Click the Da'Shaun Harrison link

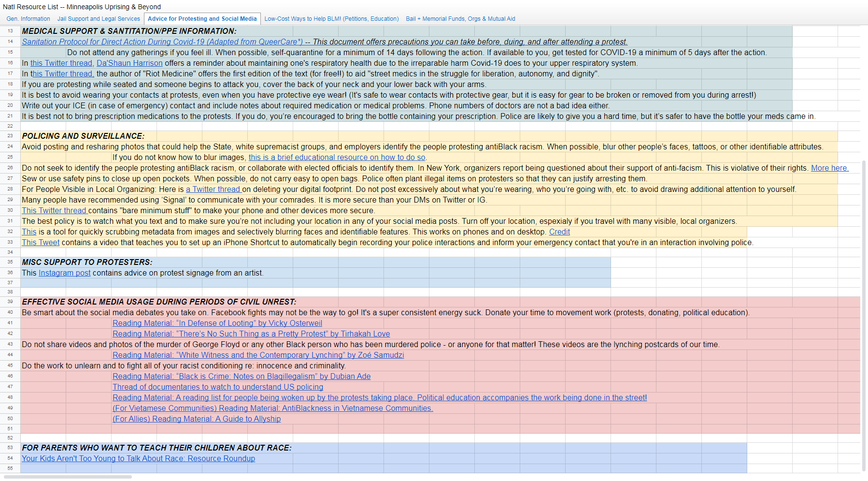[x=129, y=63]
